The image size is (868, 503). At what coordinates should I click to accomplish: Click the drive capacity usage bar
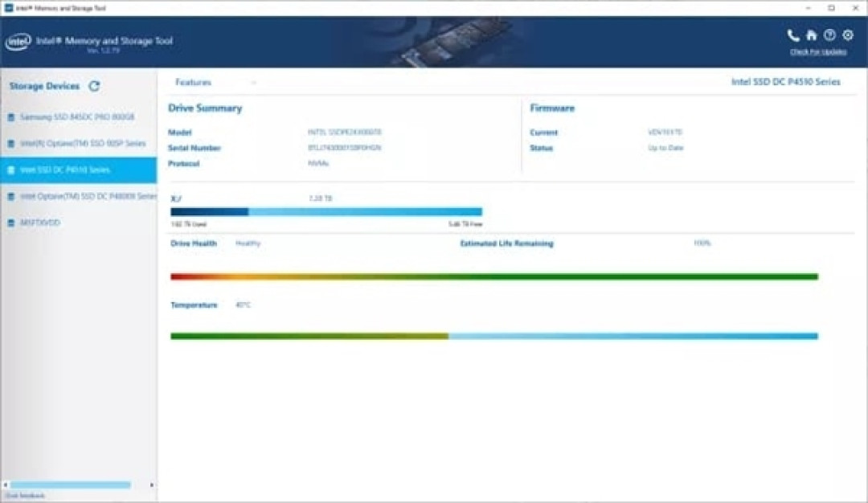tap(325, 212)
